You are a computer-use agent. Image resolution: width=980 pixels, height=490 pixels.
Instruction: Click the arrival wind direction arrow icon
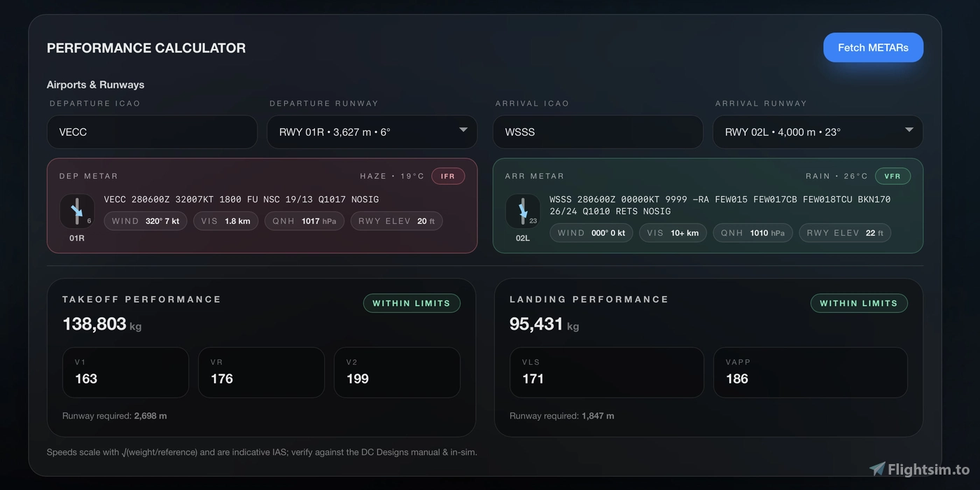[523, 211]
